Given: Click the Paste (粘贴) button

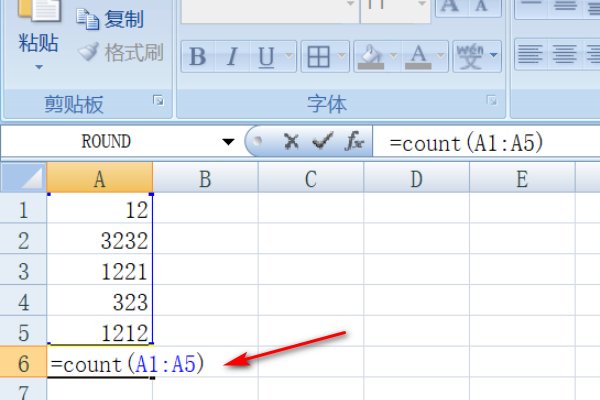Looking at the screenshot, I should 39,27.
